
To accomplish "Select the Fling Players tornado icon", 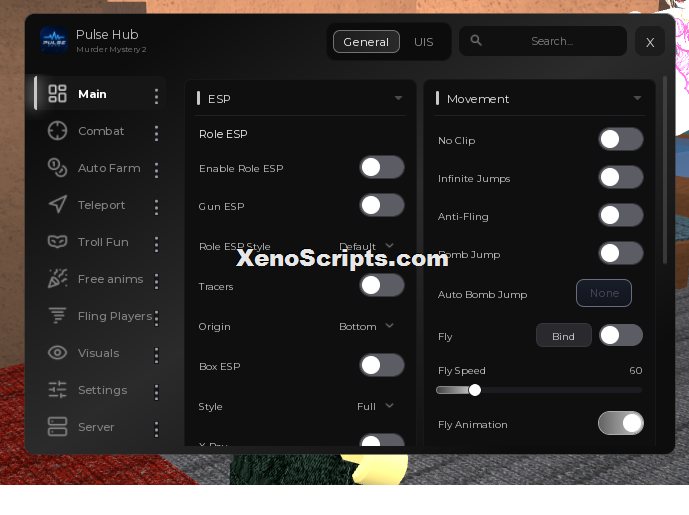I will pos(57,315).
